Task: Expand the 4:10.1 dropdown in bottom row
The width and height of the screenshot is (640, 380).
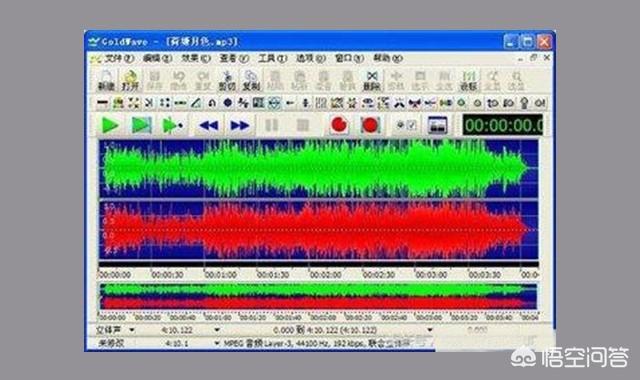Action: click(217, 344)
